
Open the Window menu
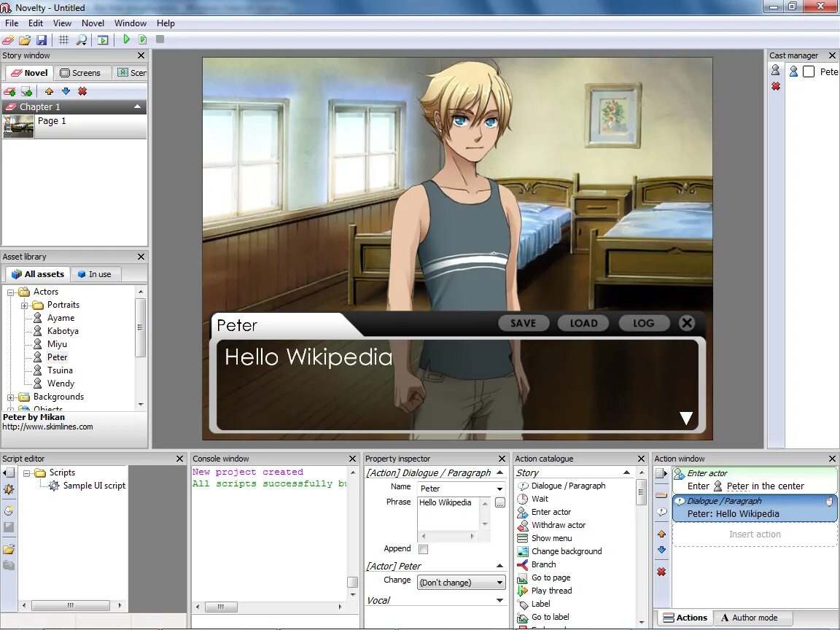pos(131,23)
